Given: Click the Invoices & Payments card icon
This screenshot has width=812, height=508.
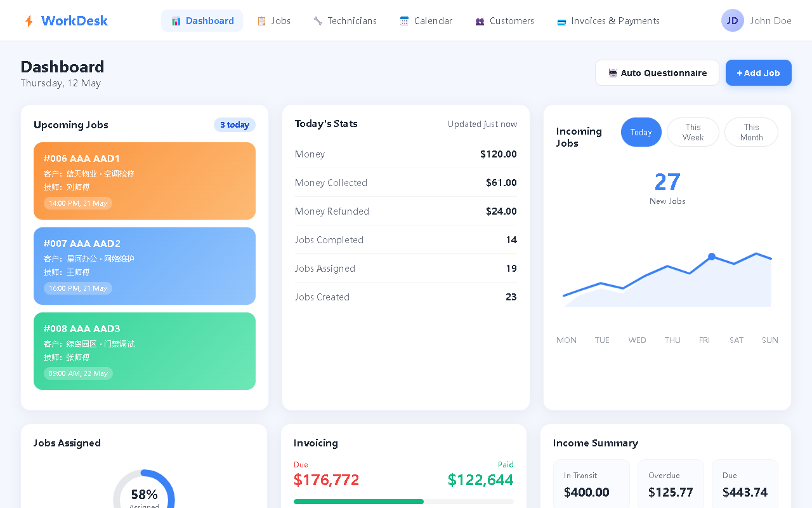Looking at the screenshot, I should [561, 22].
